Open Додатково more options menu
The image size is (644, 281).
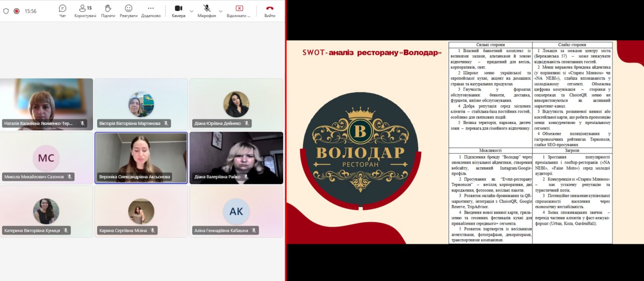point(151,11)
